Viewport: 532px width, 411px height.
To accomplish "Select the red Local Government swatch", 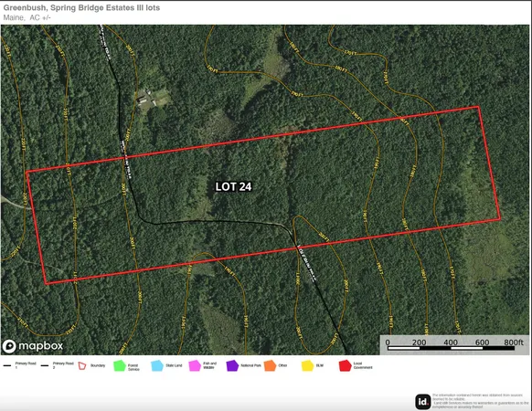I will (345, 366).
